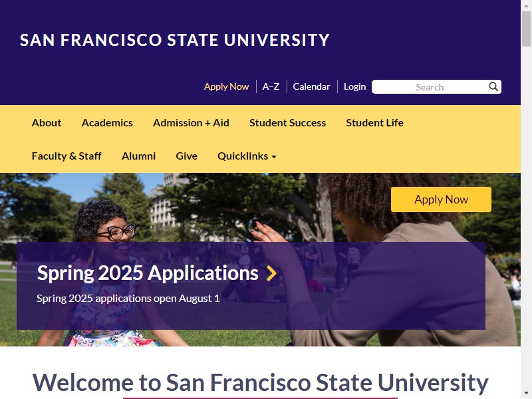The image size is (532, 399).
Task: Click the scrollbar up arrow
Action: (526, 5)
